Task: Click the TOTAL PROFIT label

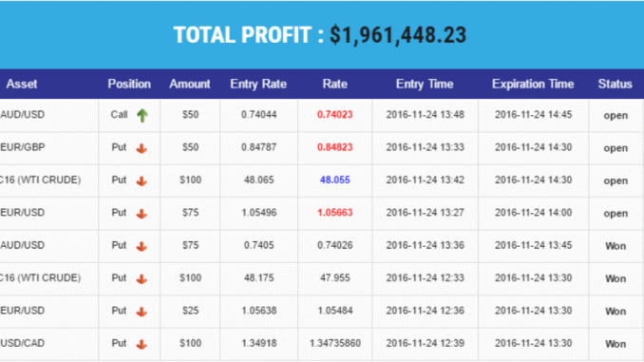Action: (249, 35)
